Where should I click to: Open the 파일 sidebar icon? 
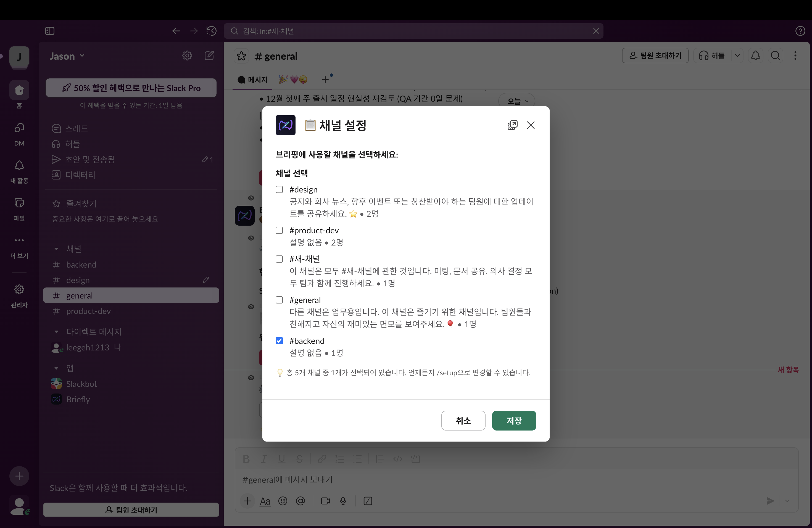pos(19,209)
